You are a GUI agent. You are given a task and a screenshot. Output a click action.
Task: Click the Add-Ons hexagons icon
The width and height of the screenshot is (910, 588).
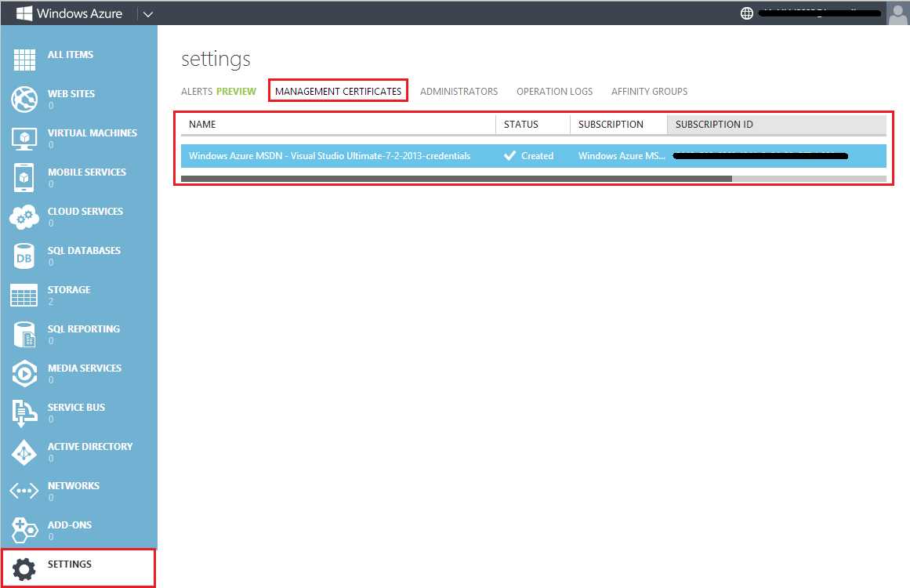24,531
